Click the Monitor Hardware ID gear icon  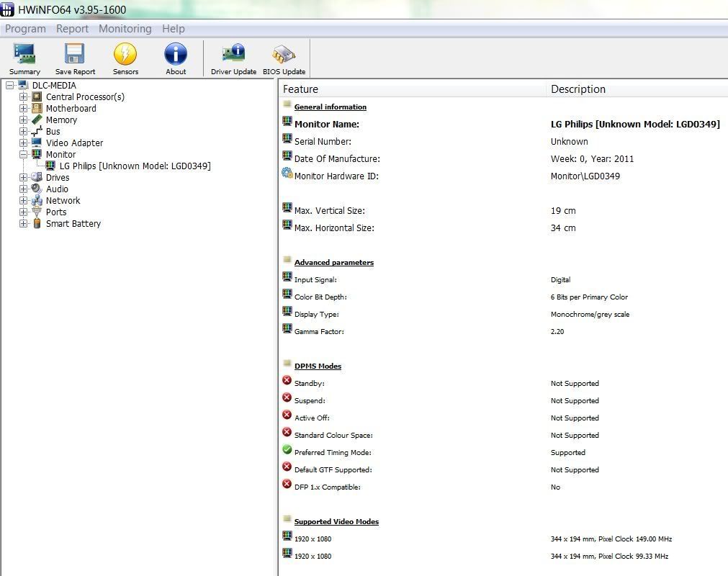287,173
